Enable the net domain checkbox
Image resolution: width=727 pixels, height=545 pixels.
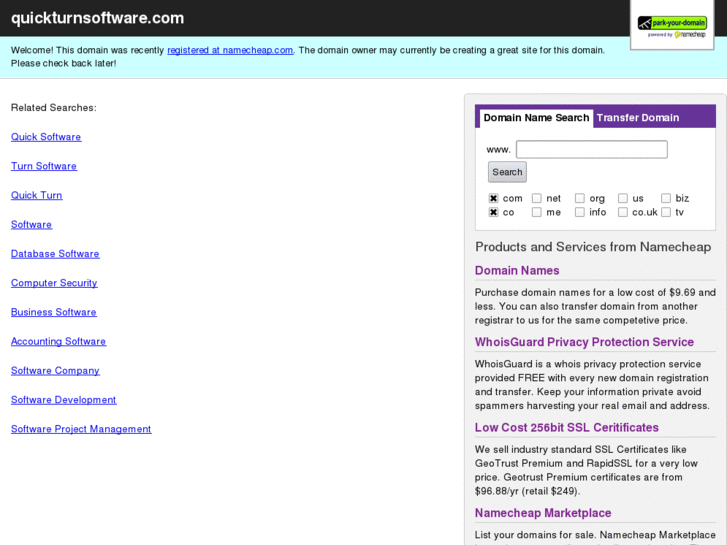click(536, 199)
